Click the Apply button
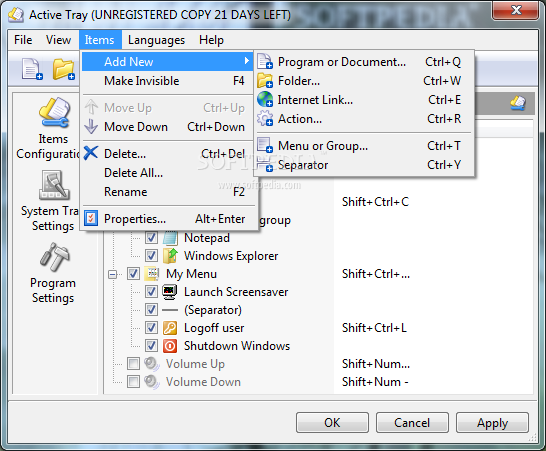The image size is (546, 451). point(492,423)
